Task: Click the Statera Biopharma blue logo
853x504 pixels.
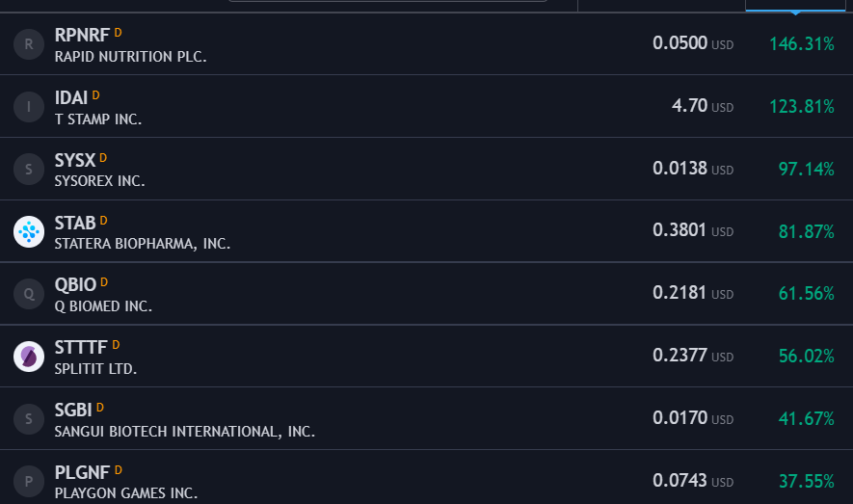Action: click(x=29, y=231)
